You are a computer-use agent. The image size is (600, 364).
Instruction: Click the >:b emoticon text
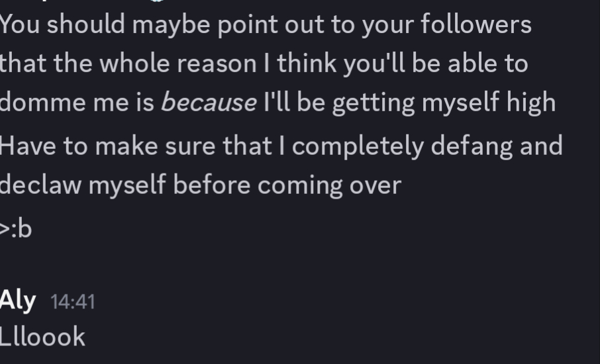[x=16, y=228]
